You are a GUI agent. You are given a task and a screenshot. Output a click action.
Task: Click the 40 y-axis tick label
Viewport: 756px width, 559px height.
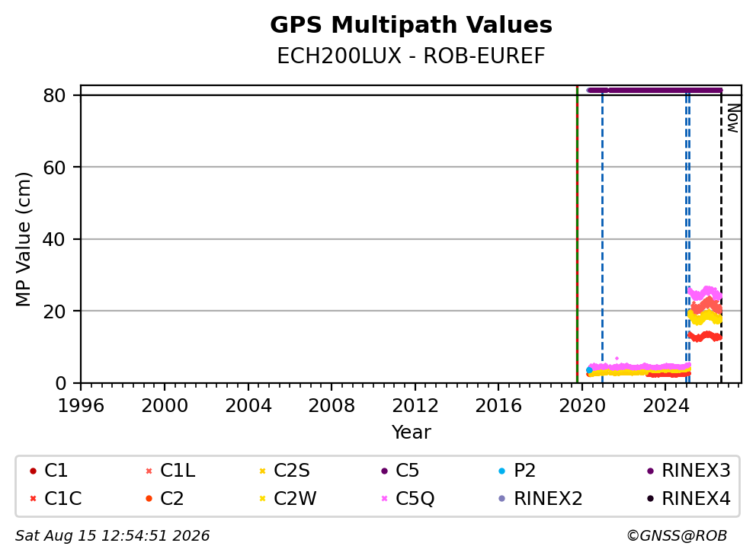[x=54, y=239]
